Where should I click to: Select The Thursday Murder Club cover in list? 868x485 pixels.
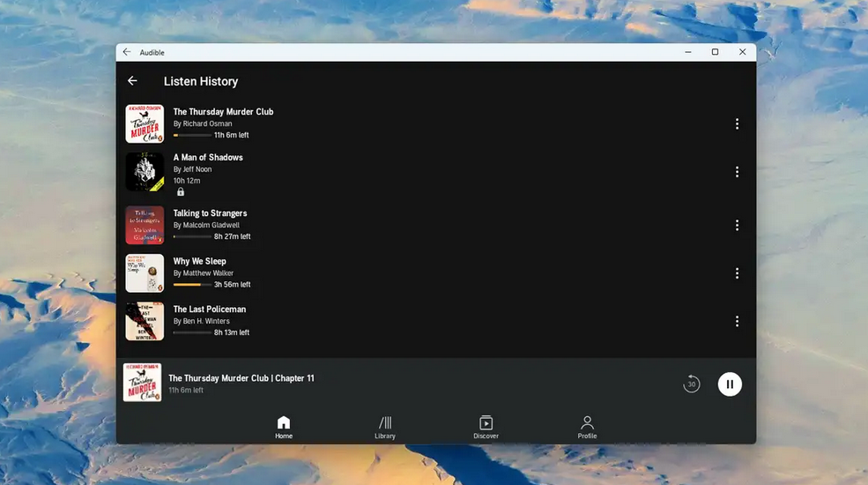[145, 124]
